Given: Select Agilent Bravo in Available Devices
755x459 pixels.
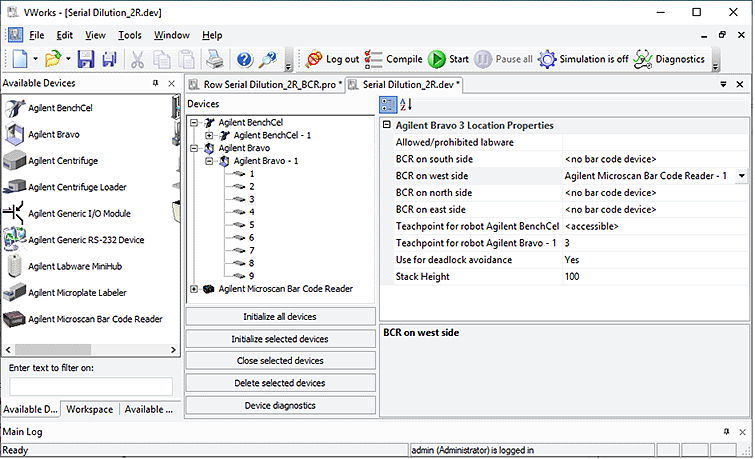Looking at the screenshot, I should click(x=53, y=134).
